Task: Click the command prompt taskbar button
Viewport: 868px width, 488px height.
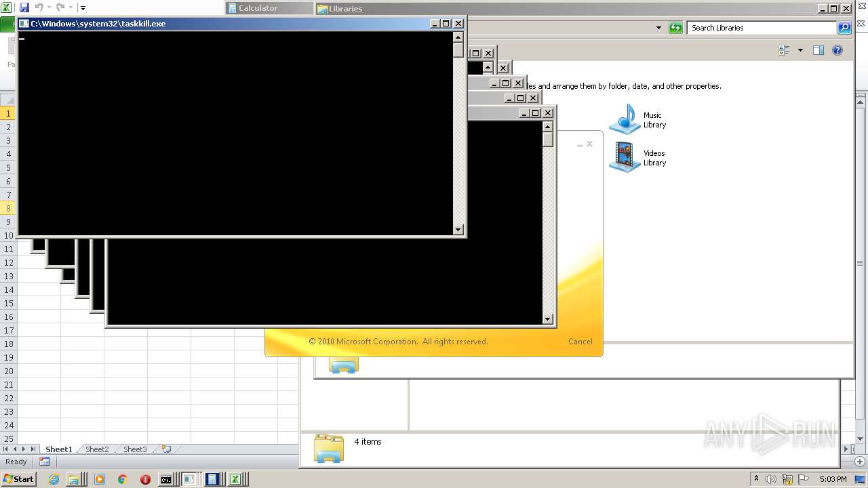Action: tap(167, 479)
